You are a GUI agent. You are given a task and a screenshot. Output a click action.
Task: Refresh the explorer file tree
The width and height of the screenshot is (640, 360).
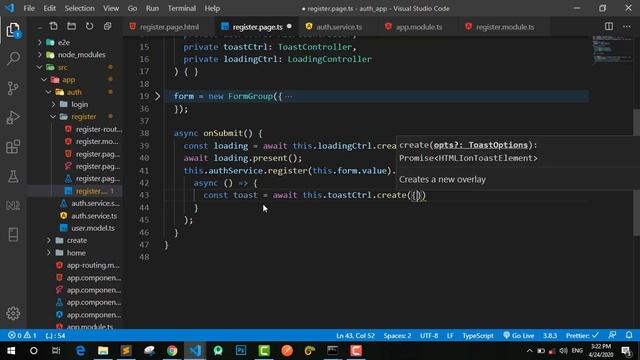click(x=89, y=27)
